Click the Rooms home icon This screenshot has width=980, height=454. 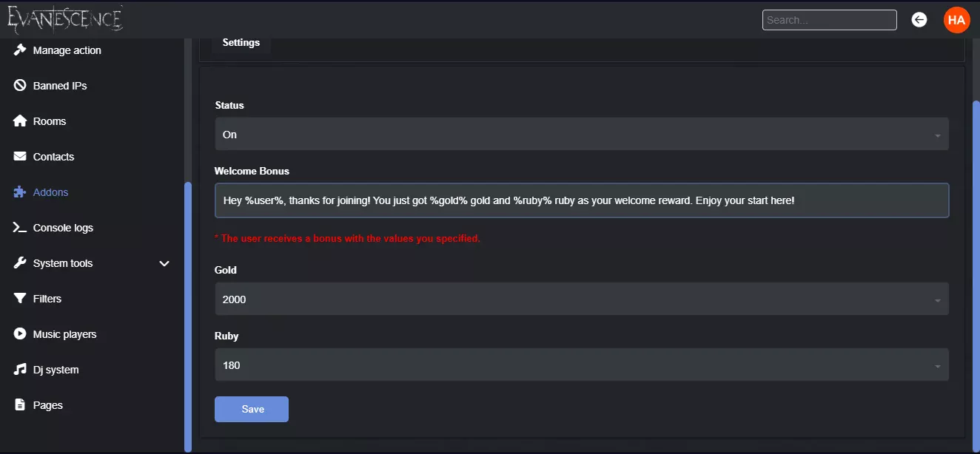(20, 121)
